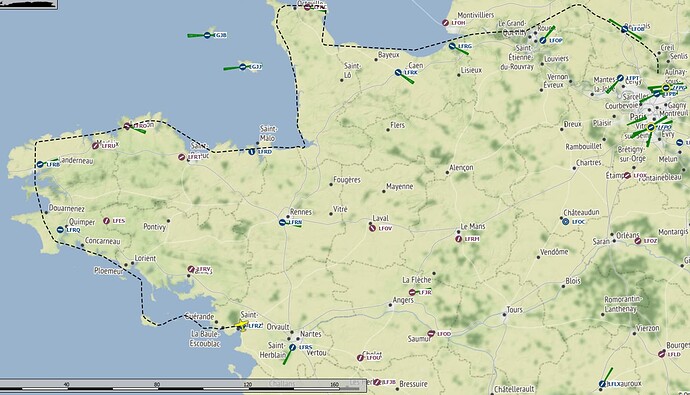Select the LFPG airport icon north of Paris
This screenshot has width=690, height=395.
[x=665, y=88]
